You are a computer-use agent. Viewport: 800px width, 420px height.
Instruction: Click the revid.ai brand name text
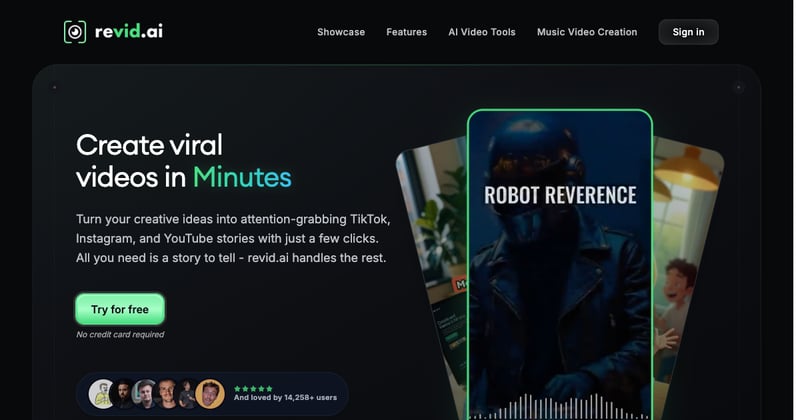click(x=129, y=32)
